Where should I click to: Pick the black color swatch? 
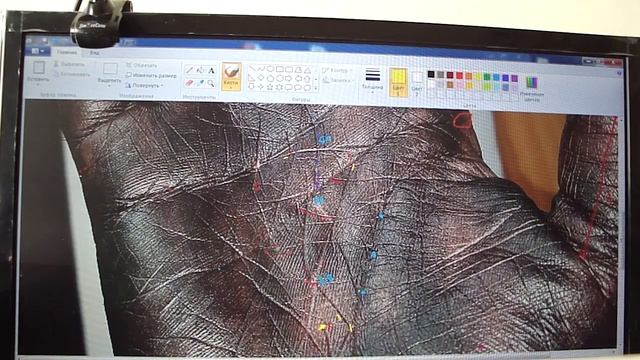(431, 74)
